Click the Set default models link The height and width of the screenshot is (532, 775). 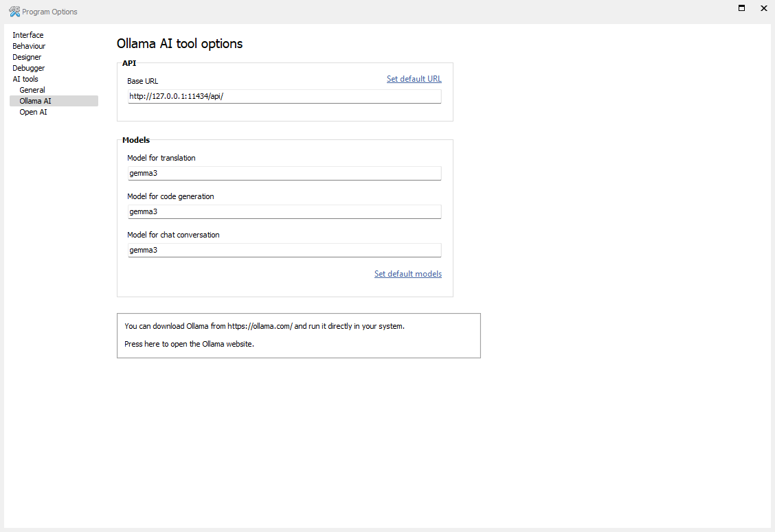[x=407, y=274]
